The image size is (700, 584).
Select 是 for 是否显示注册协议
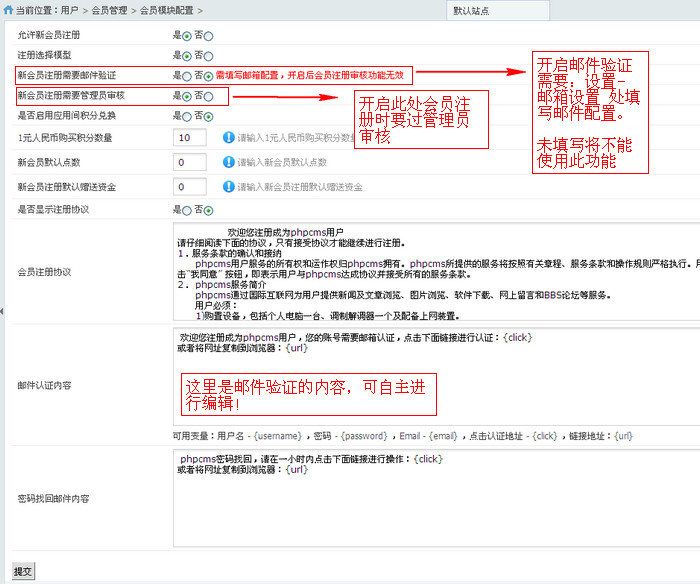[187, 210]
